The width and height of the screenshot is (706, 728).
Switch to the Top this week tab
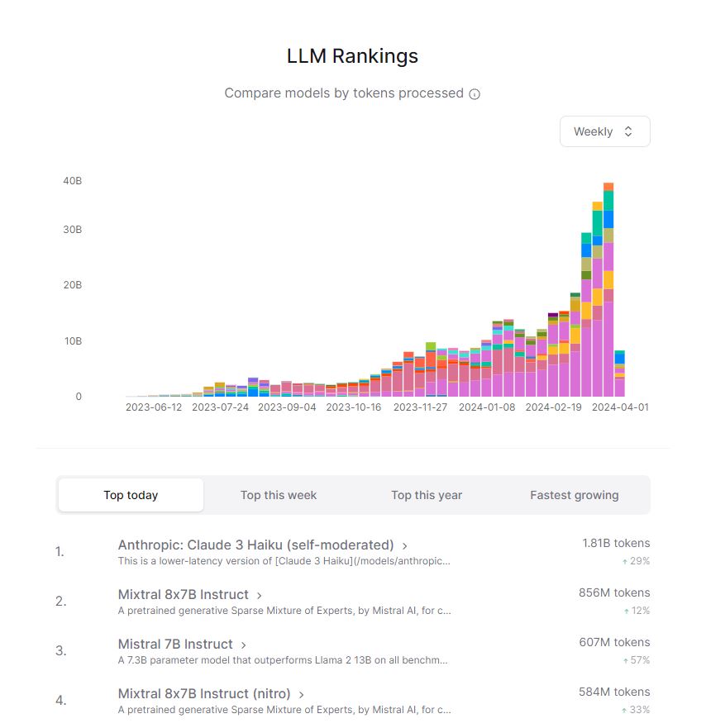pyautogui.click(x=279, y=495)
